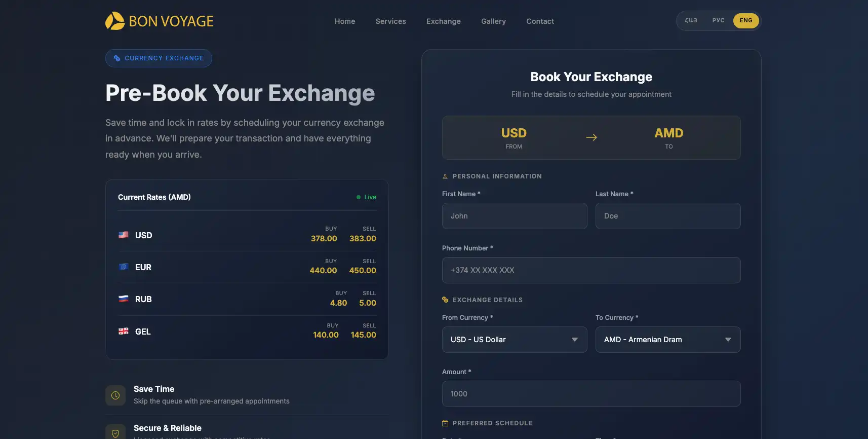
Task: Open the To Currency dropdown
Action: (668, 340)
